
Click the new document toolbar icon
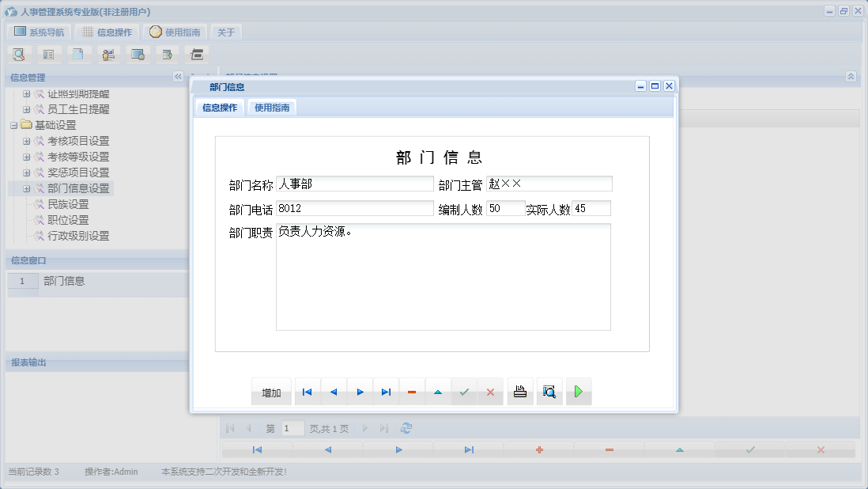(x=78, y=54)
